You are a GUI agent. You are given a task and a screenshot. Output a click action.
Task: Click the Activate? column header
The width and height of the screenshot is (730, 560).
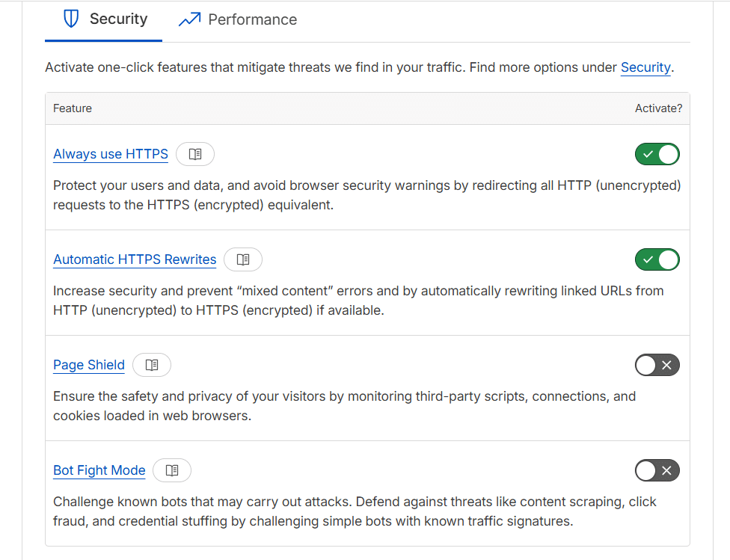coord(658,108)
